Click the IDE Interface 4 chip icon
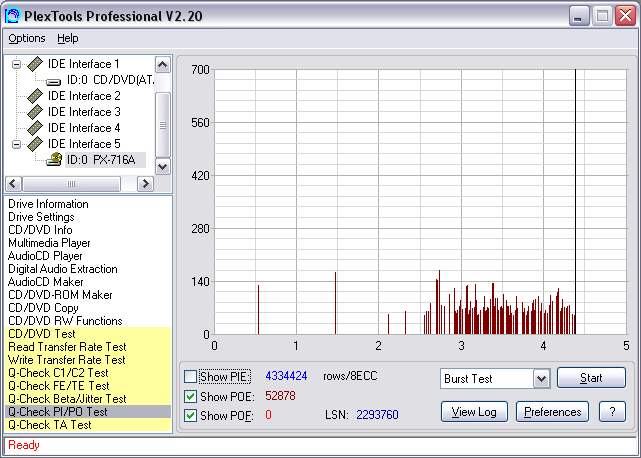The height and width of the screenshot is (458, 641). (35, 128)
